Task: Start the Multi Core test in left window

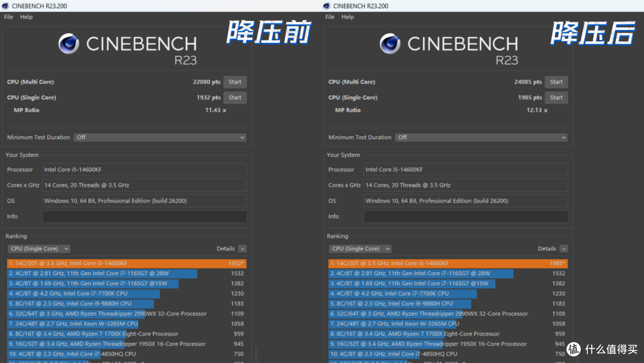Action: (235, 82)
